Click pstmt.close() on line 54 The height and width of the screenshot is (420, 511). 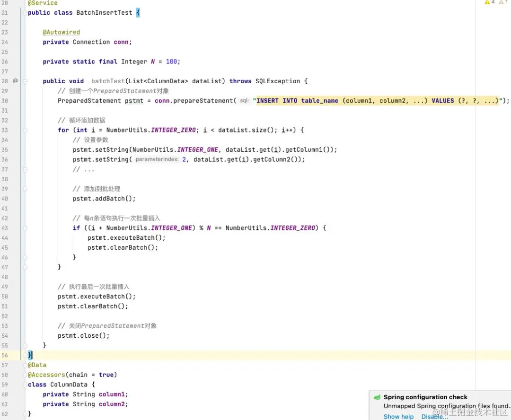click(x=82, y=336)
